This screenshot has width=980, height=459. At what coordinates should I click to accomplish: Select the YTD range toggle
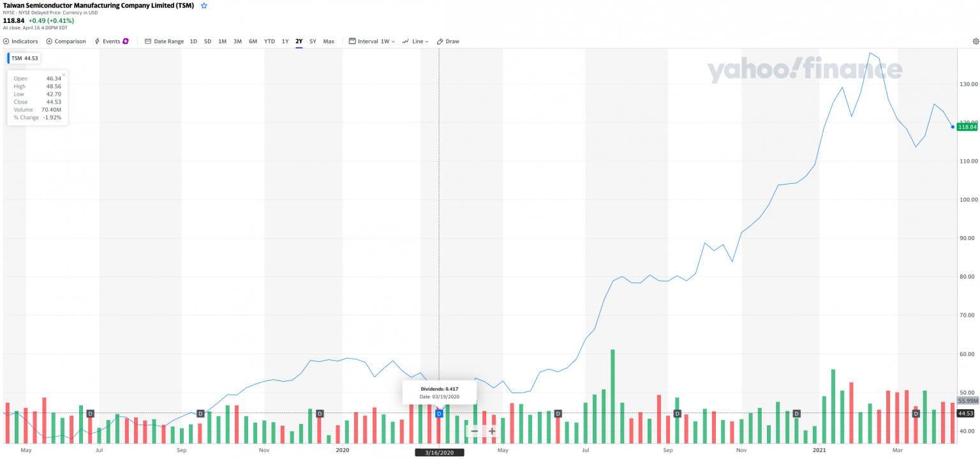269,41
